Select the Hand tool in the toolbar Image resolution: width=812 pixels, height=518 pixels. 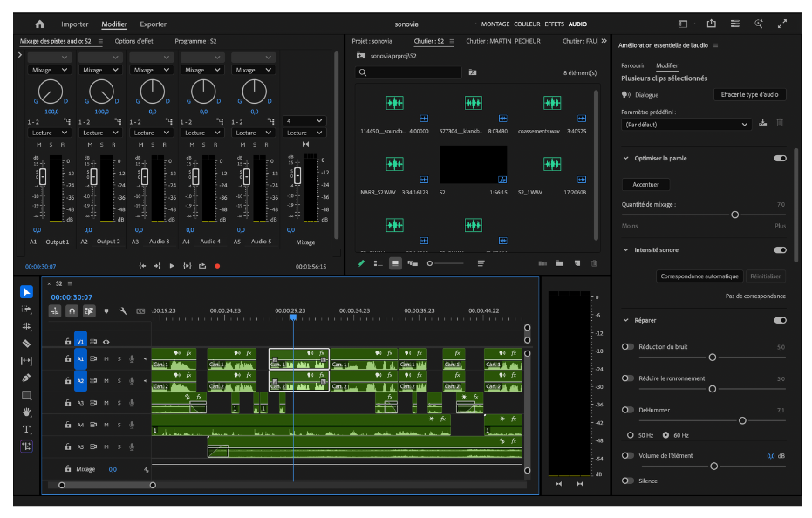point(26,412)
